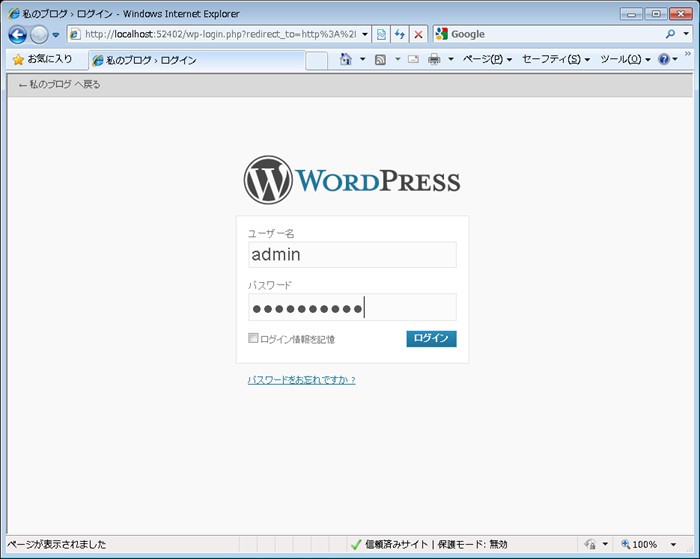Click the パスワード input field
The image size is (700, 559).
(x=352, y=307)
